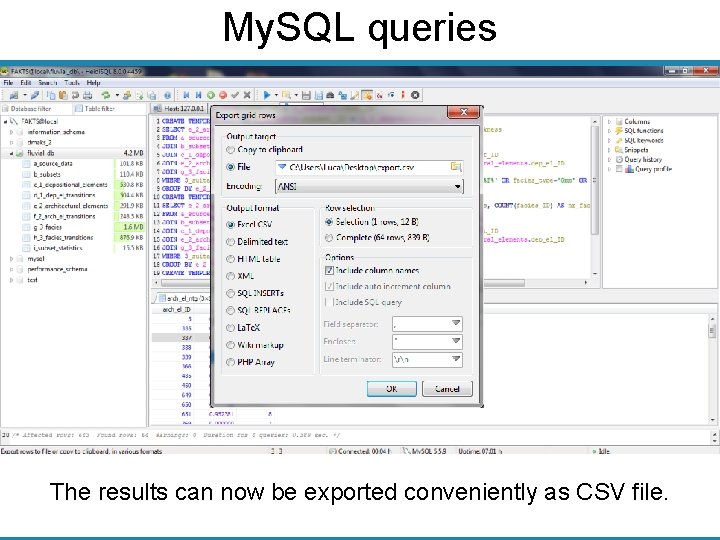720x540 pixels.
Task: Choose the HTML table output format
Action: point(231,259)
